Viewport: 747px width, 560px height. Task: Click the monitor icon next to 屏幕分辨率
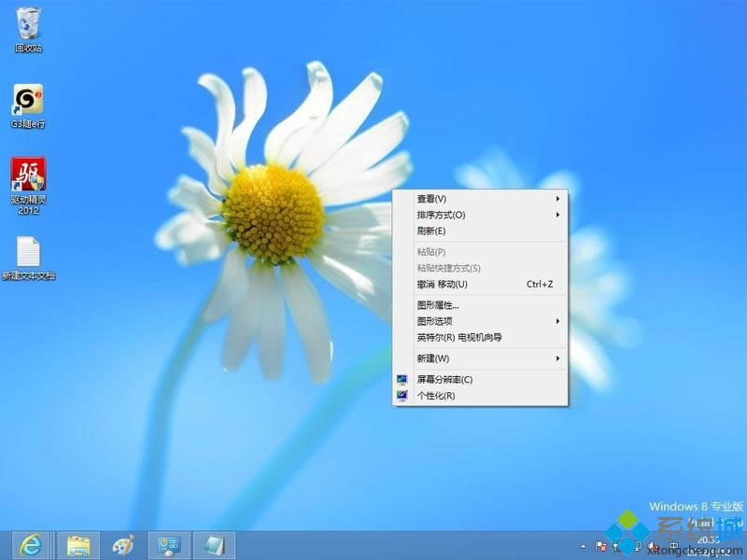pyautogui.click(x=401, y=380)
